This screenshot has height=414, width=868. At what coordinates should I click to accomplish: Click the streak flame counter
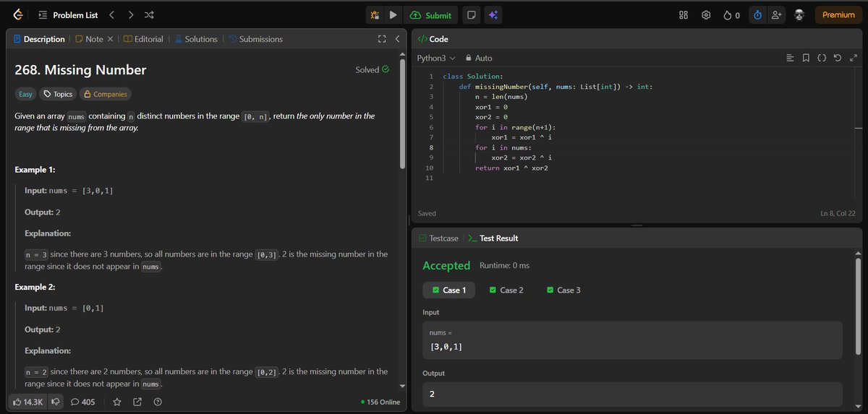731,15
